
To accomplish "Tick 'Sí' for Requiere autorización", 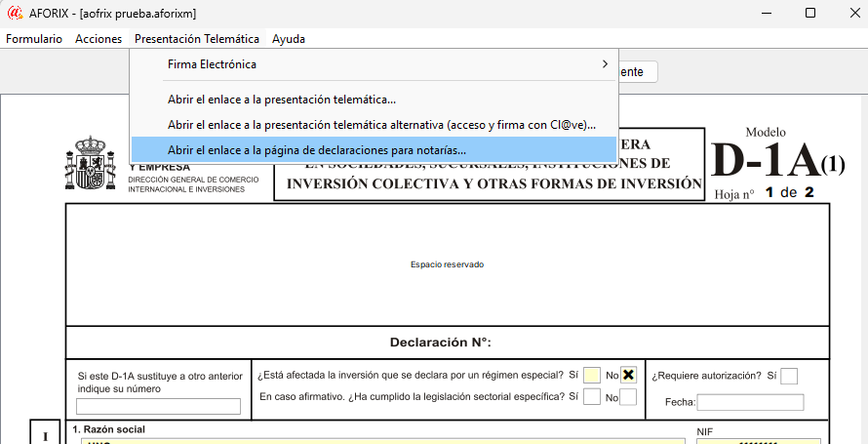I will click(x=789, y=376).
